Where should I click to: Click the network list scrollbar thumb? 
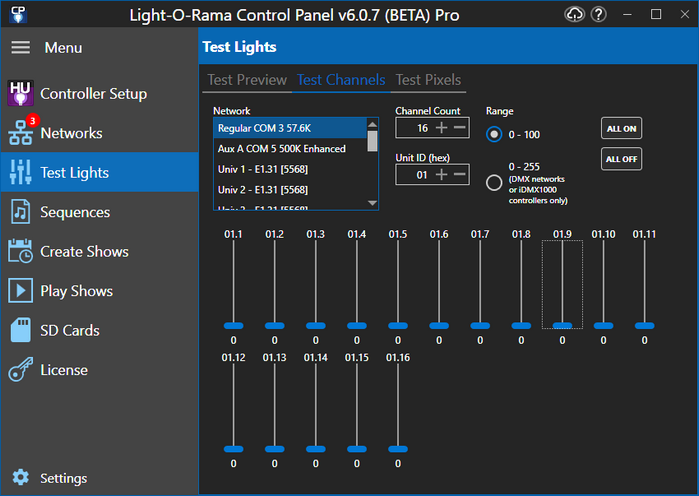coord(372,141)
